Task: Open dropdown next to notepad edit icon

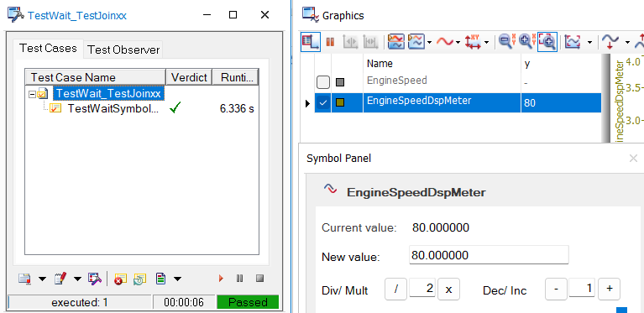Action: pos(77,279)
